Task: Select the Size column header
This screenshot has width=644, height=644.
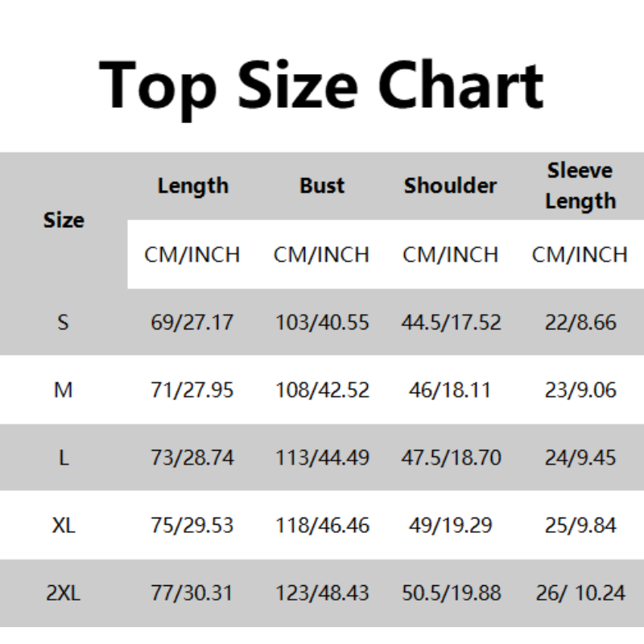Action: pyautogui.click(x=64, y=220)
